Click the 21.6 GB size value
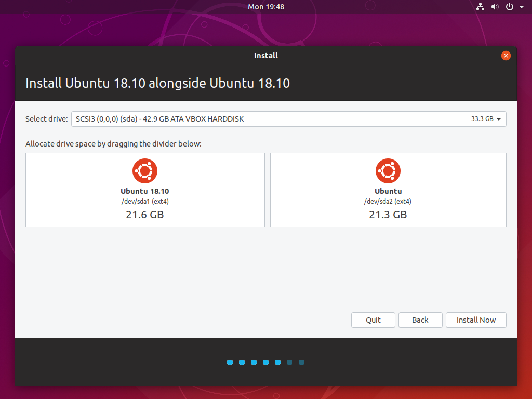532x399 pixels. point(145,215)
